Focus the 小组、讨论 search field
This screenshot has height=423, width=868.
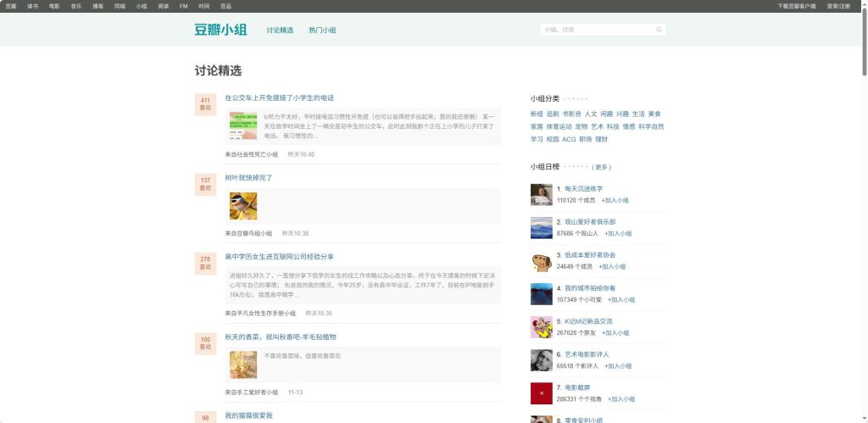pos(598,30)
